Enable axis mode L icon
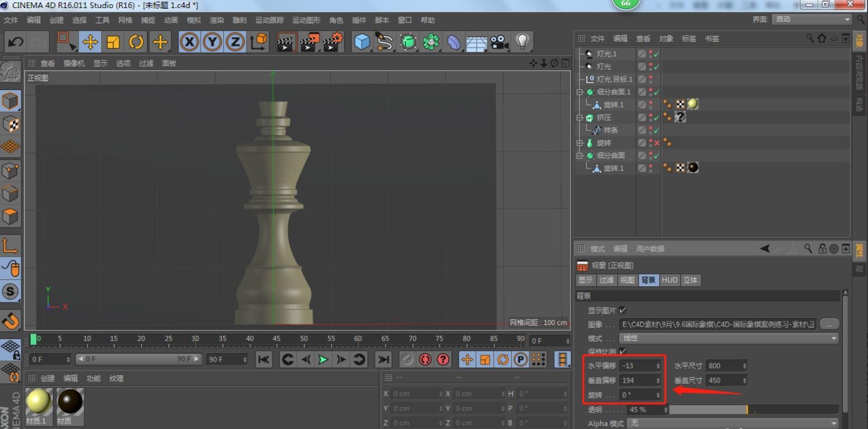 (x=10, y=245)
